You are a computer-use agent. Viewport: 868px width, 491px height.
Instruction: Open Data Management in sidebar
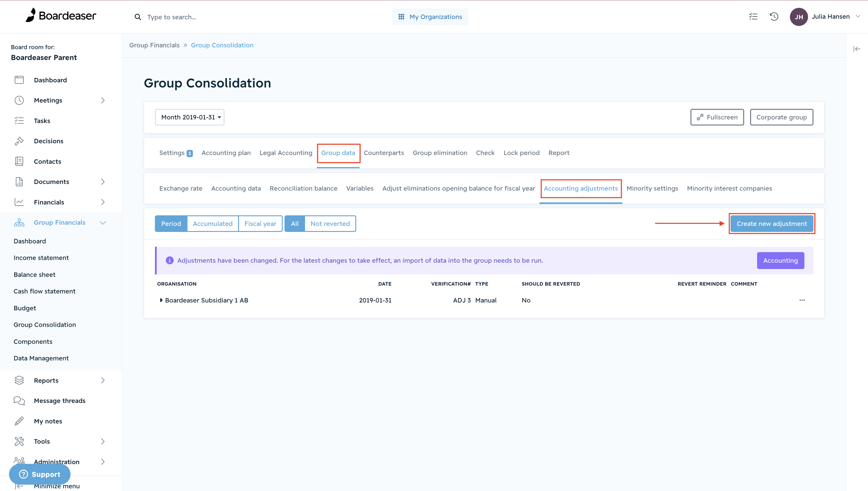tap(41, 358)
